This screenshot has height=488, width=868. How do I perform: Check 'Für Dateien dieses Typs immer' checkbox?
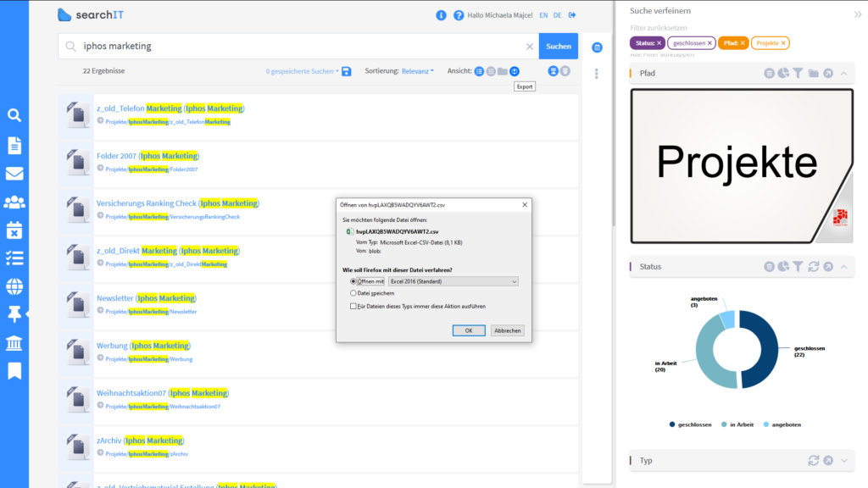pos(353,306)
